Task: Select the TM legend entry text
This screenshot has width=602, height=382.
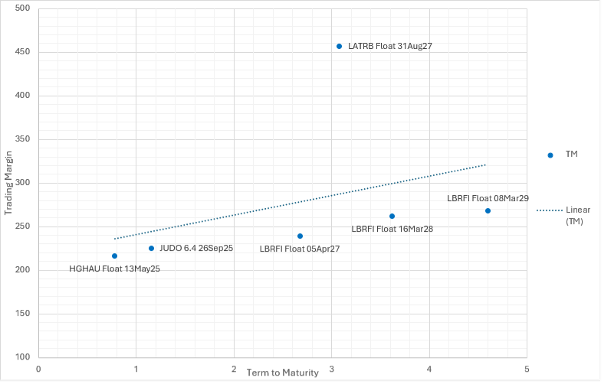Action: pyautogui.click(x=572, y=154)
